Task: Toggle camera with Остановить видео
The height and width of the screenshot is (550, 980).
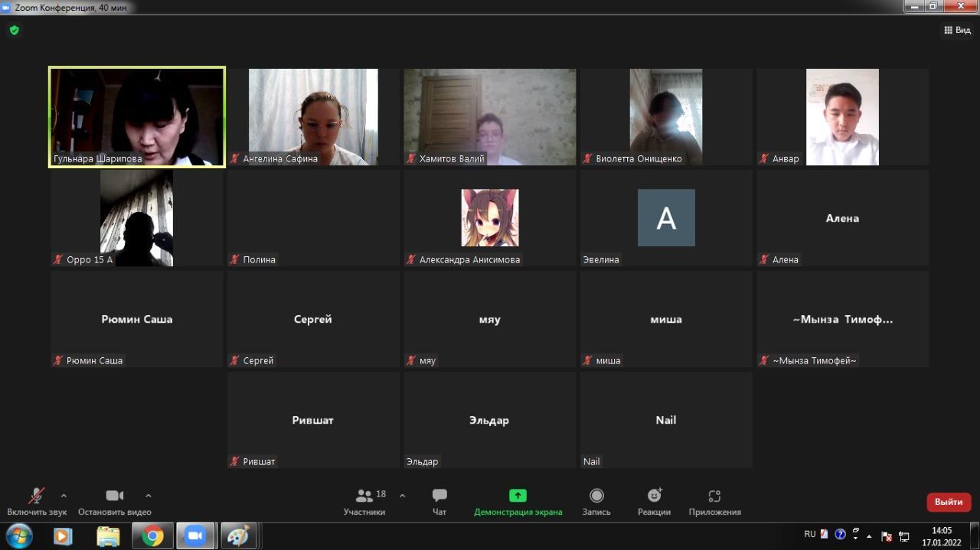Action: [115, 502]
